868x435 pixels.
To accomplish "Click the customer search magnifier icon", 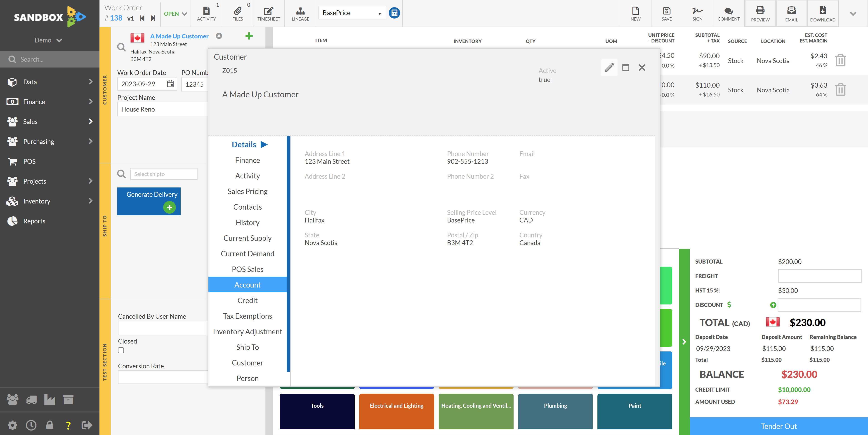I will 121,47.
